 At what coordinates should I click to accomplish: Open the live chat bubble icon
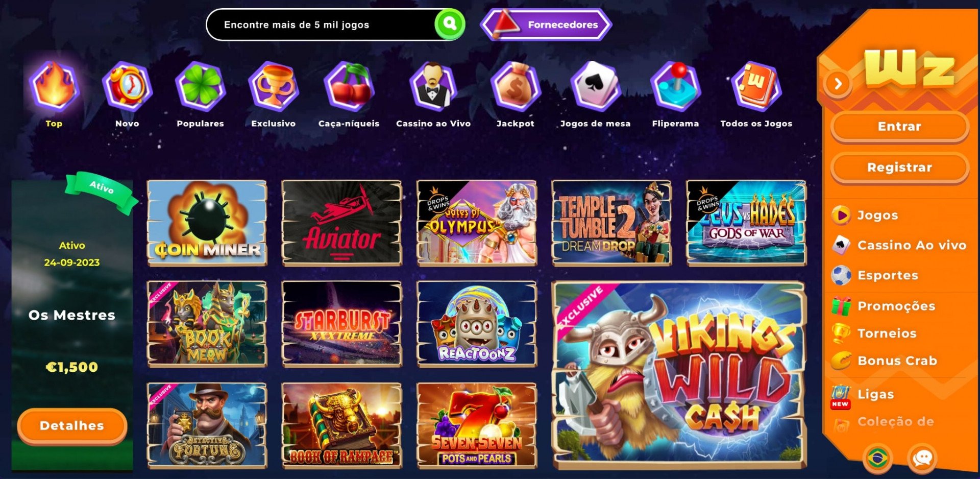pos(922,458)
